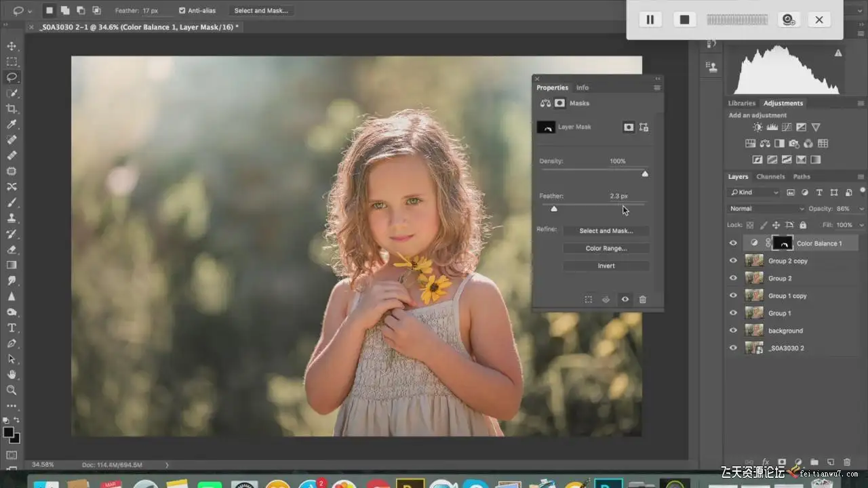Choose Intersect with selection mode in options bar
Image resolution: width=868 pixels, height=488 pixels.
[x=96, y=11]
